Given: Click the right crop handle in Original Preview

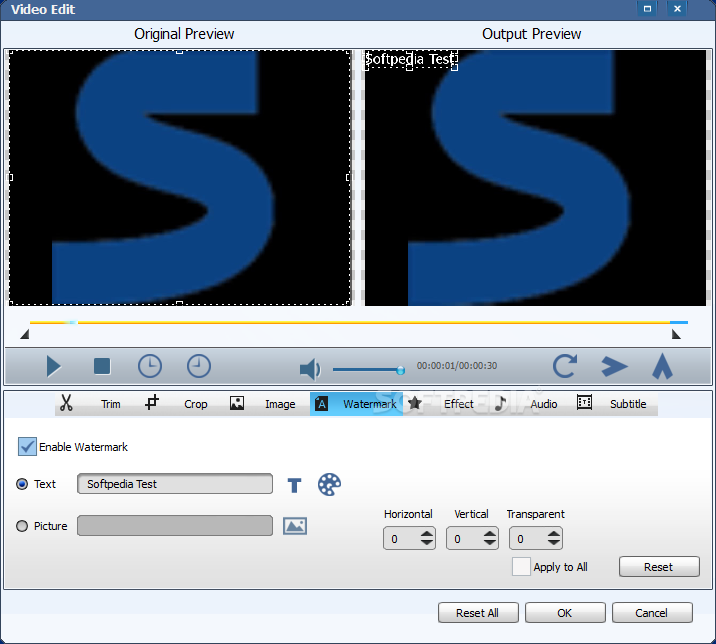Looking at the screenshot, I should point(348,177).
